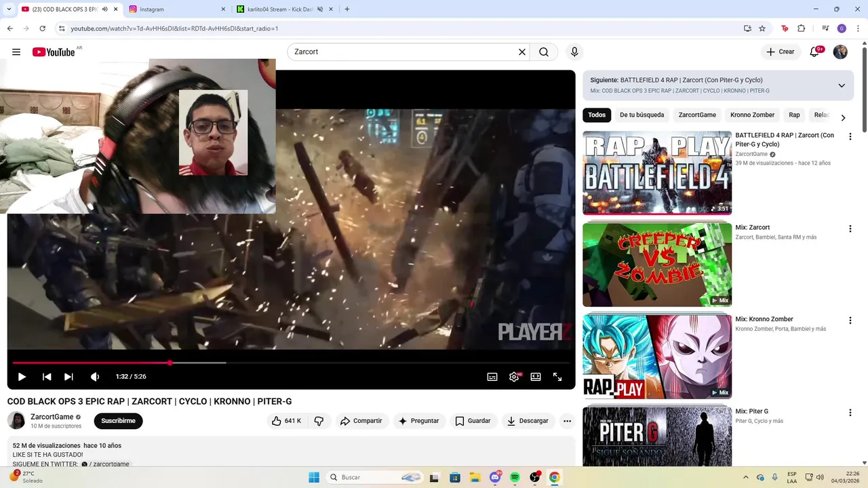This screenshot has width=868, height=488.
Task: Open Mix: Zarcort Creeper vs Zombie thumbnail
Action: point(657,265)
